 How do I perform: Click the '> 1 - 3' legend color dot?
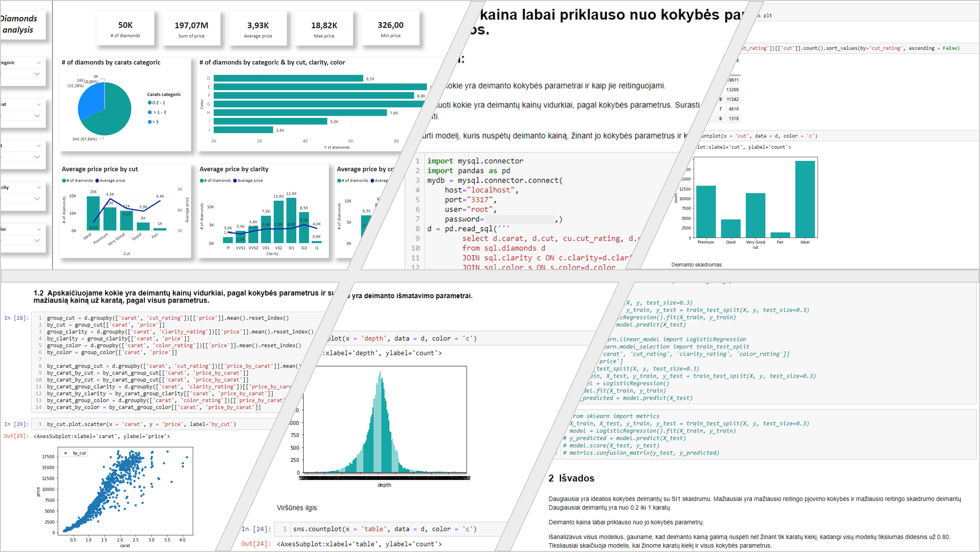click(150, 112)
